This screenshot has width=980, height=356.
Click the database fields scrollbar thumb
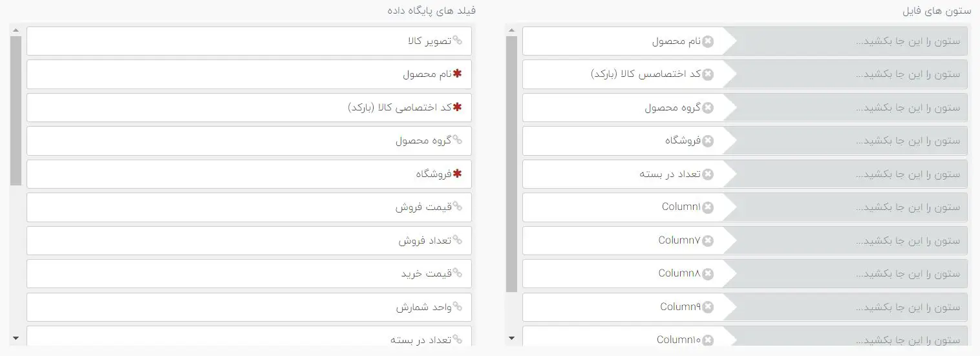(16, 111)
